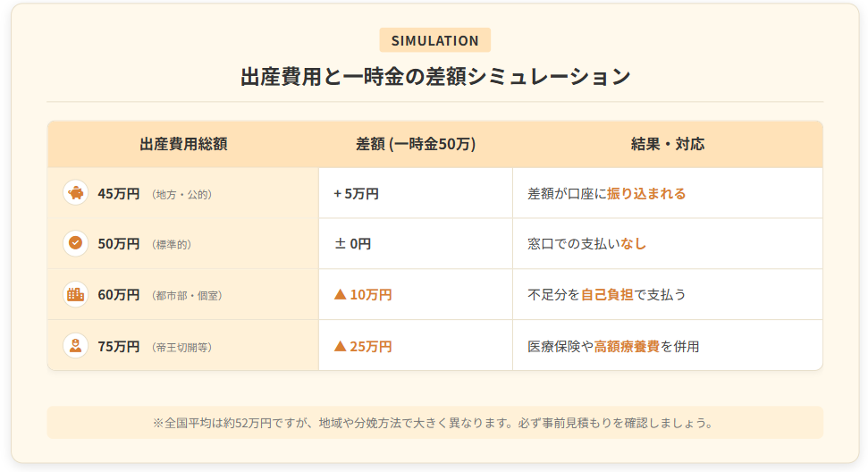
Task: Click the doctor icon beside 75万円
Action: (76, 345)
